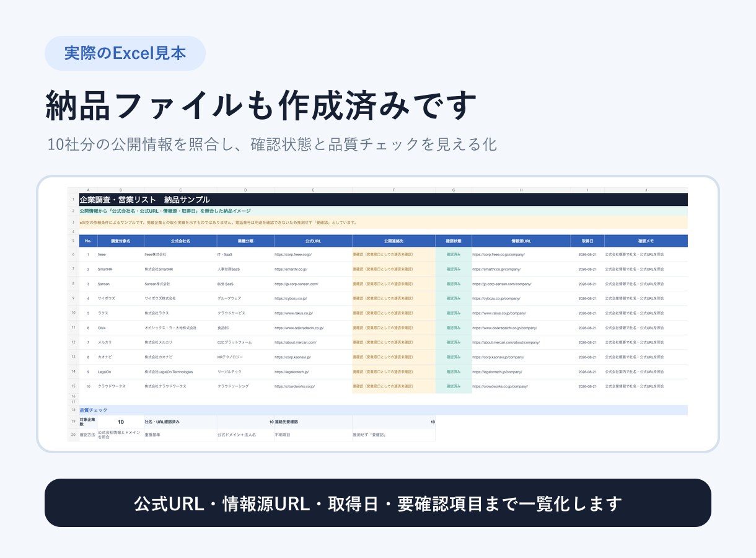Select the オイシックス・ラ・大地株式会社 cell
The image size is (756, 558).
(180, 327)
